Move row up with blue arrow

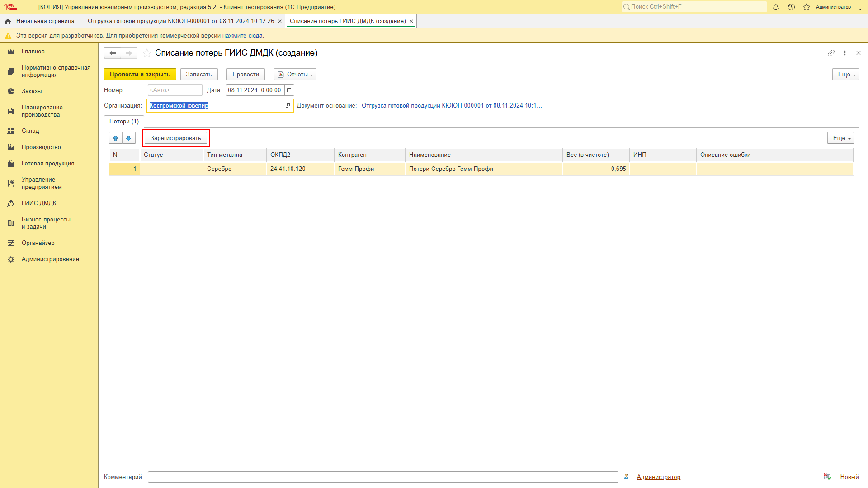(116, 138)
